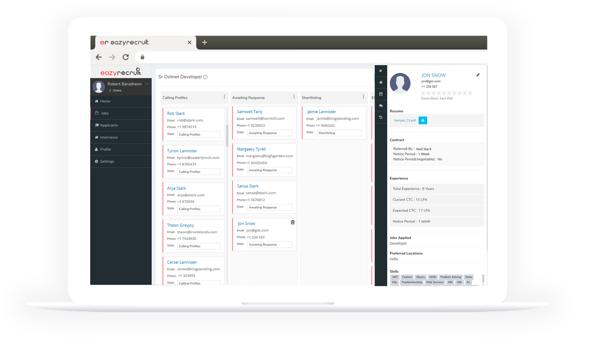Screen dimensions: 591x364
Task: Open Applicants in the left sidebar
Action: pos(121,125)
